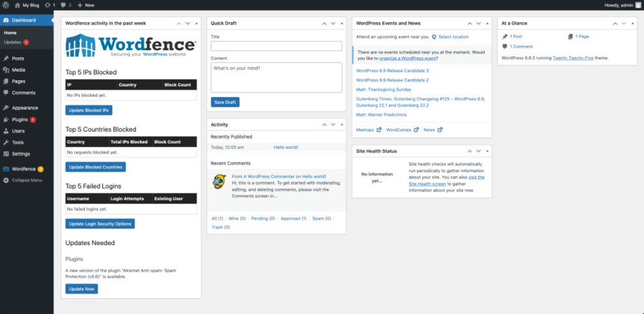Toggle At a Glance panel collapse
644x314 pixels.
632,24
